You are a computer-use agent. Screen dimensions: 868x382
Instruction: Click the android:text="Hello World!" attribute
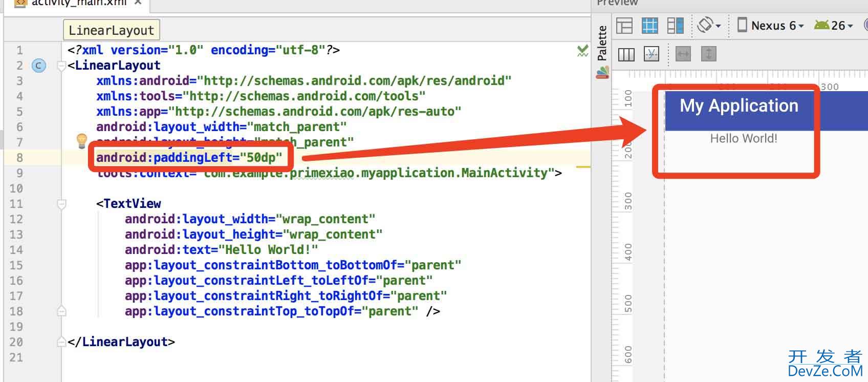(222, 250)
